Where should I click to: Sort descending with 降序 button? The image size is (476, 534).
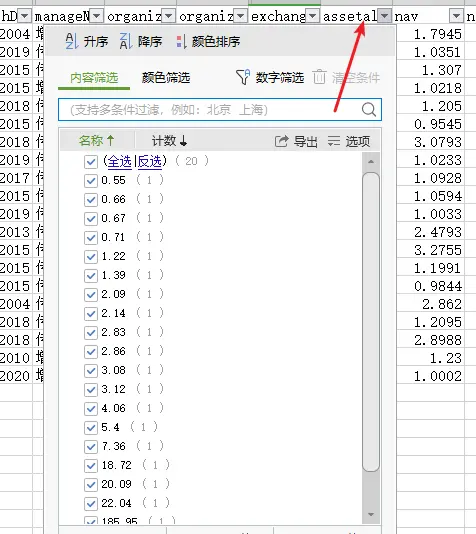(x=141, y=42)
